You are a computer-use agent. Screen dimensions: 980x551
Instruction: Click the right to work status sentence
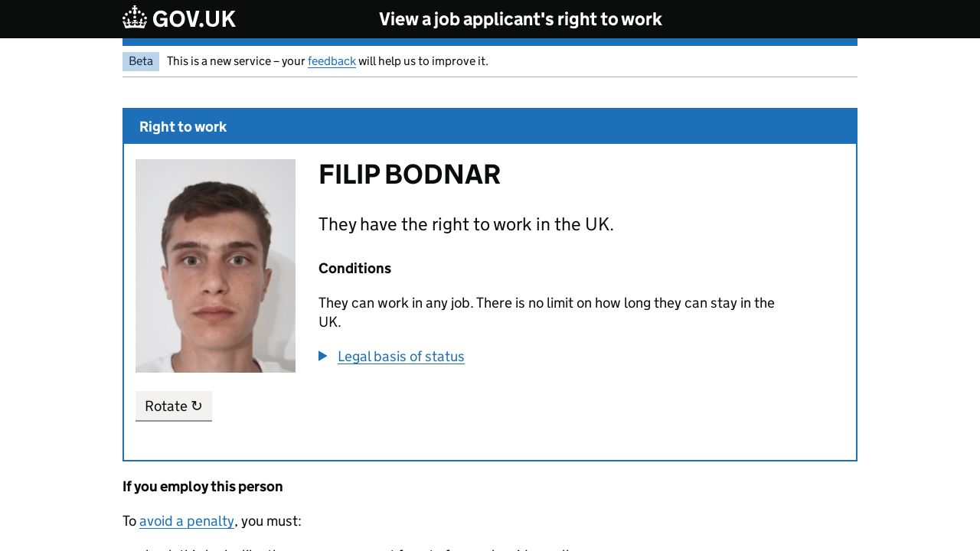465,224
